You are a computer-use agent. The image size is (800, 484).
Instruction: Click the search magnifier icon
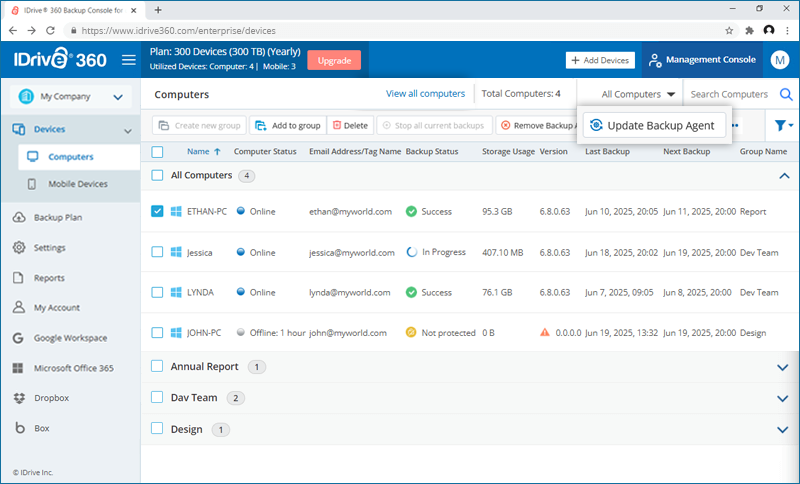(786, 95)
